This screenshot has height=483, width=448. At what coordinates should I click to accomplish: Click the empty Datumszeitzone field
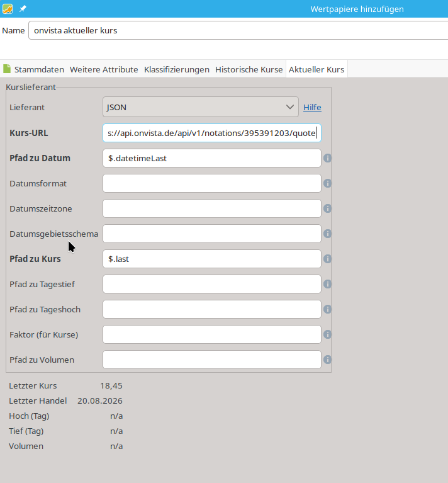point(212,208)
